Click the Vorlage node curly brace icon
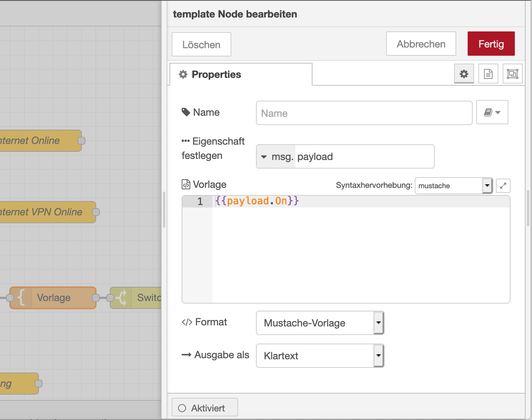This screenshot has height=420, width=532. pos(21,298)
